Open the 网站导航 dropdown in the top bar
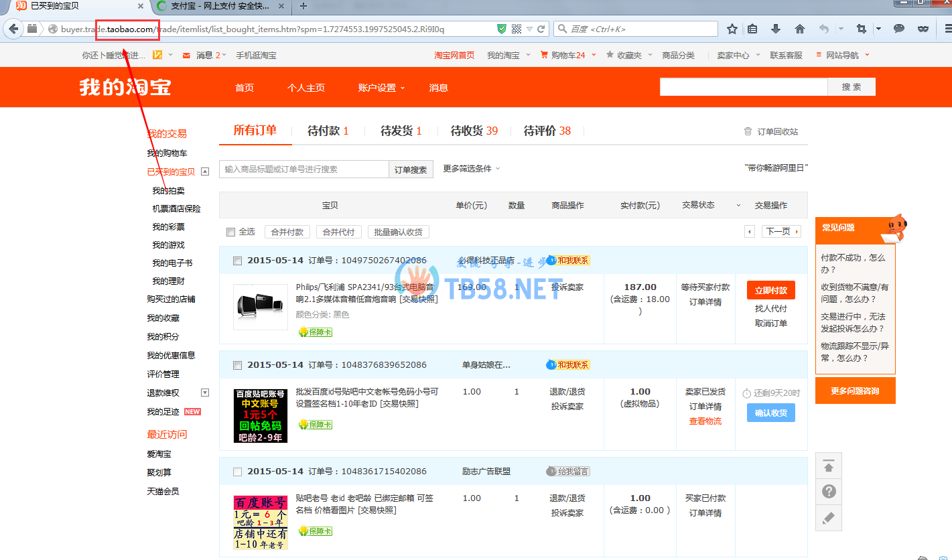 point(843,55)
